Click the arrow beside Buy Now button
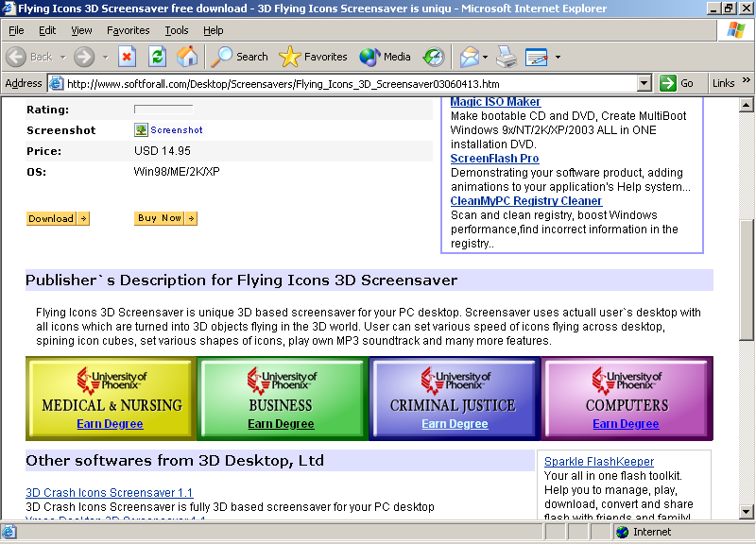Viewport: 756px width, 544px height. [192, 218]
